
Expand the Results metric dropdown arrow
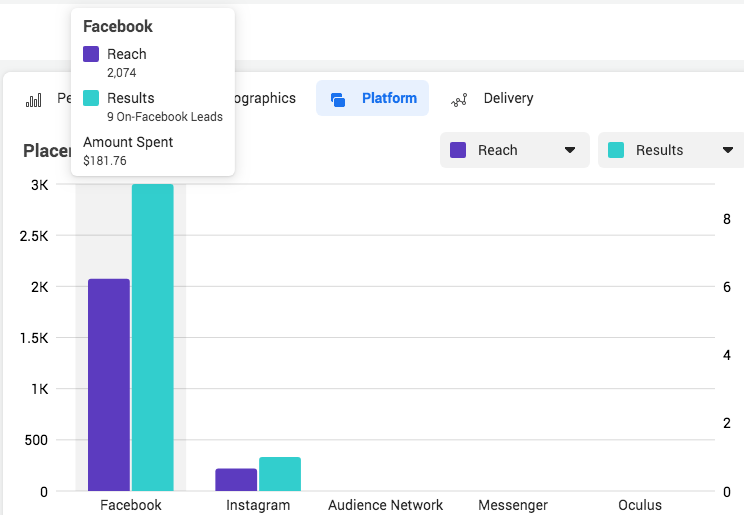[x=727, y=150]
